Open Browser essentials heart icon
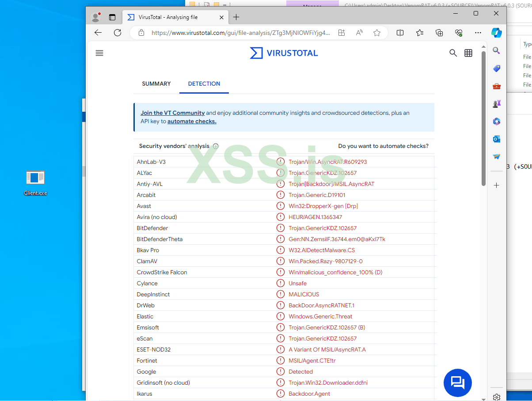Image resolution: width=532 pixels, height=401 pixels. click(459, 33)
